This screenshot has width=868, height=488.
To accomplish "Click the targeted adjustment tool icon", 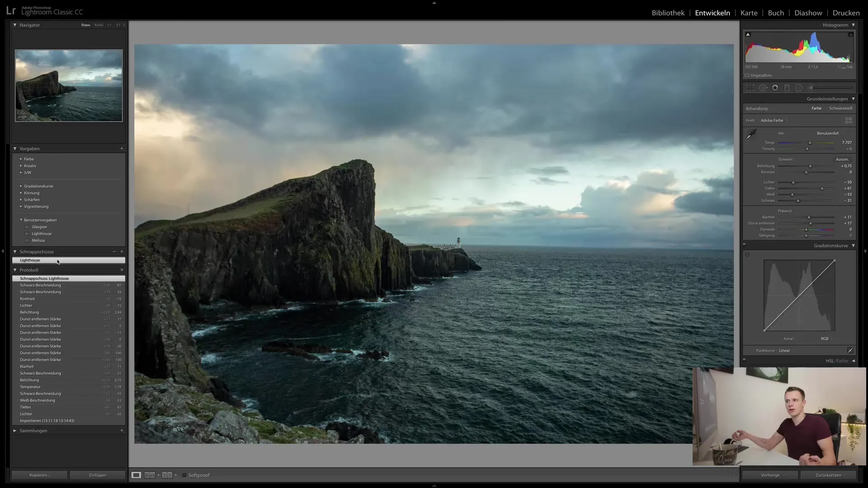I will coord(748,254).
